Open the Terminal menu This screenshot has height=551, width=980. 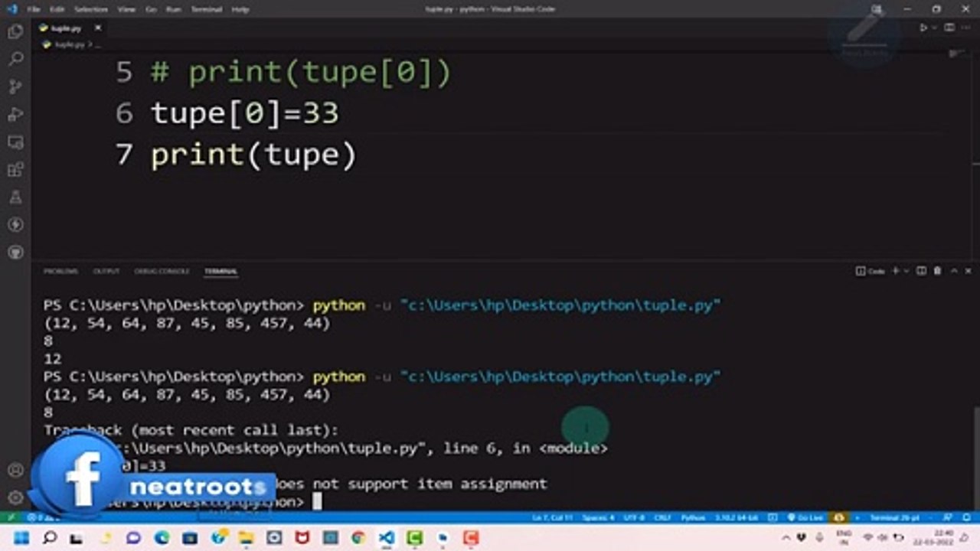tap(205, 9)
